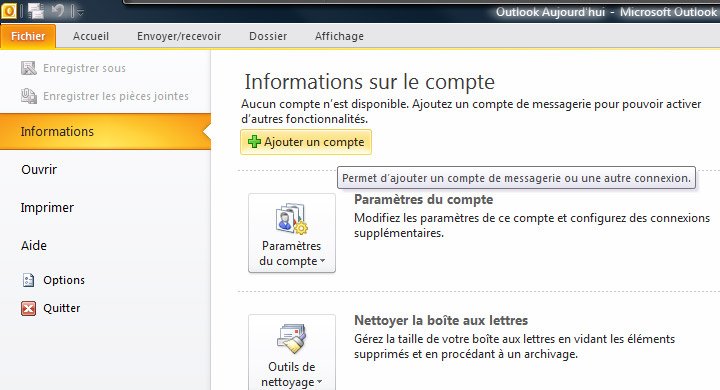The image size is (720, 390).
Task: Click Send/Receive All Folders quick access icon
Action: point(35,11)
